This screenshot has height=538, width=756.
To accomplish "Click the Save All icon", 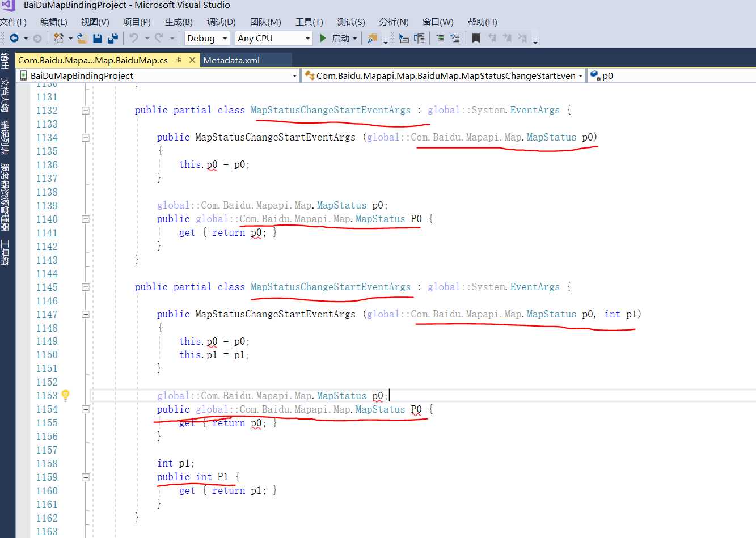I will tap(112, 38).
